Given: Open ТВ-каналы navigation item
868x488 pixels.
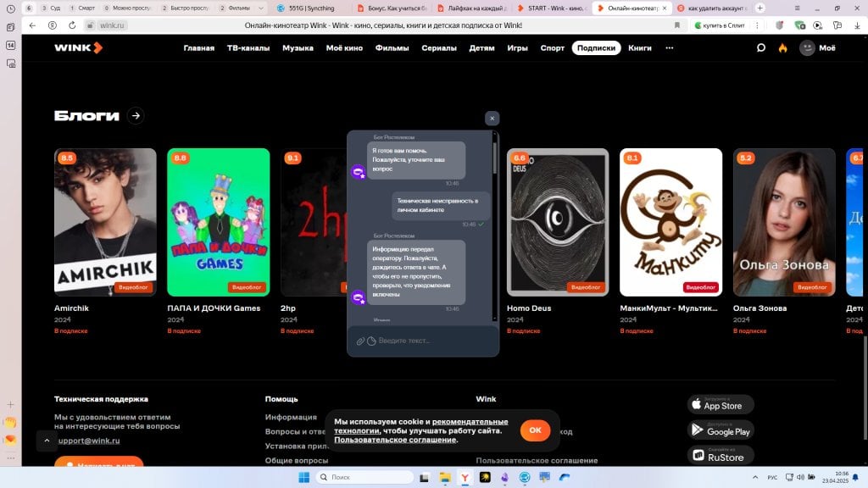Looking at the screenshot, I should 248,48.
